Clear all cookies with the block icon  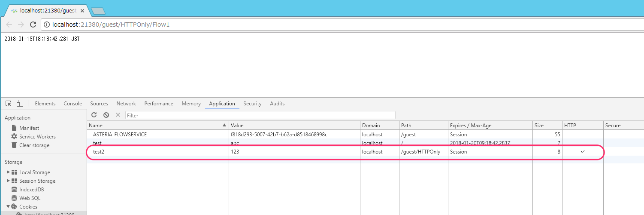[x=106, y=115]
